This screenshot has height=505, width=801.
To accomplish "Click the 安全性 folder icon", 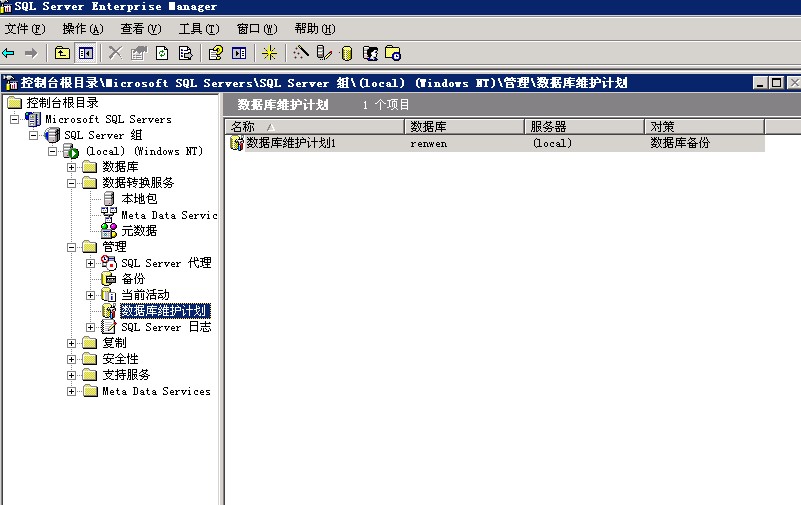I will point(89,359).
